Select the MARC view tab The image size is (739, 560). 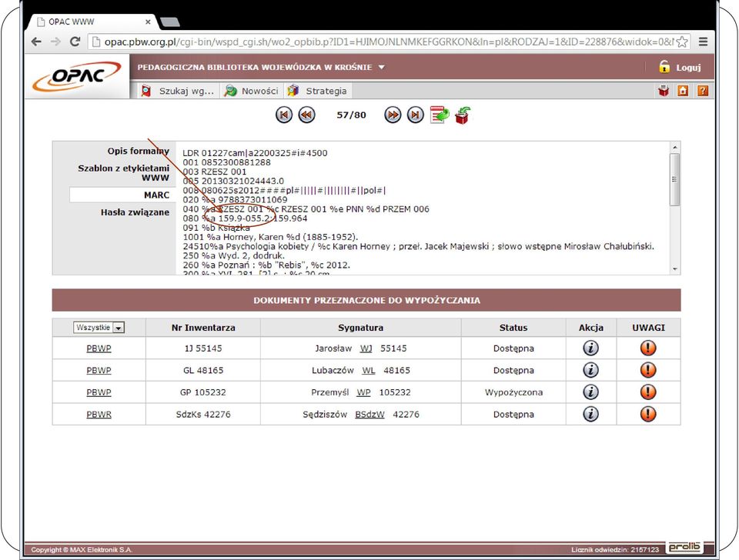tap(122, 195)
